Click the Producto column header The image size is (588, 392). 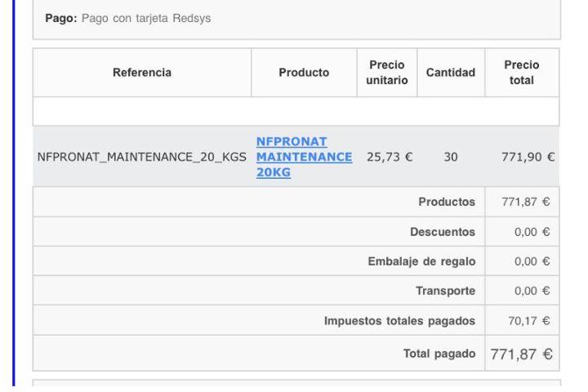[304, 73]
